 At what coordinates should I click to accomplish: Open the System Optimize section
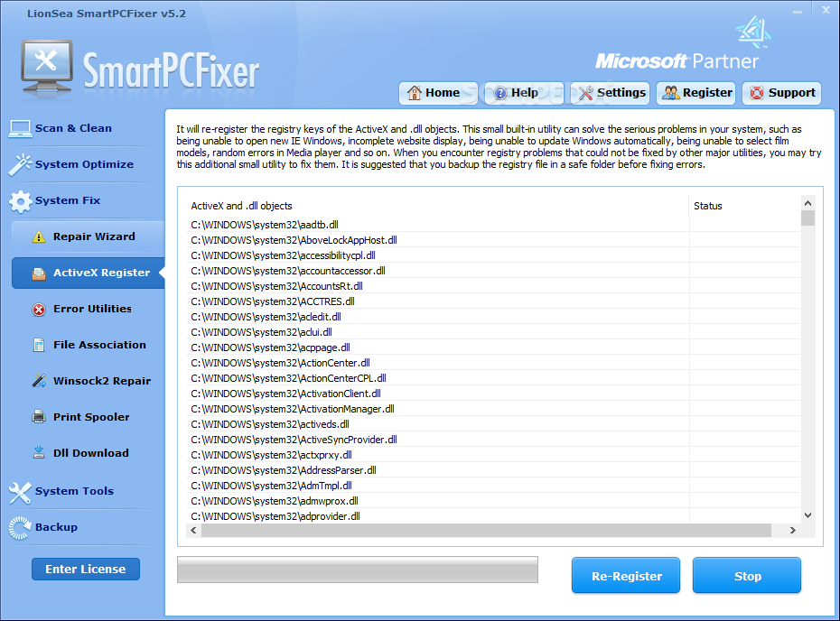pos(84,164)
